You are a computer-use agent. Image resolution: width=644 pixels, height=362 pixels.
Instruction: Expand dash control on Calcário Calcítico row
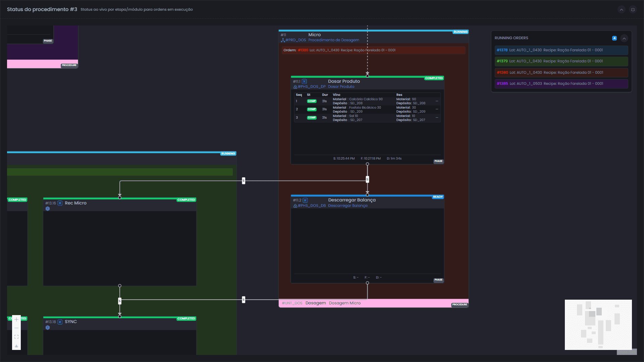(437, 101)
